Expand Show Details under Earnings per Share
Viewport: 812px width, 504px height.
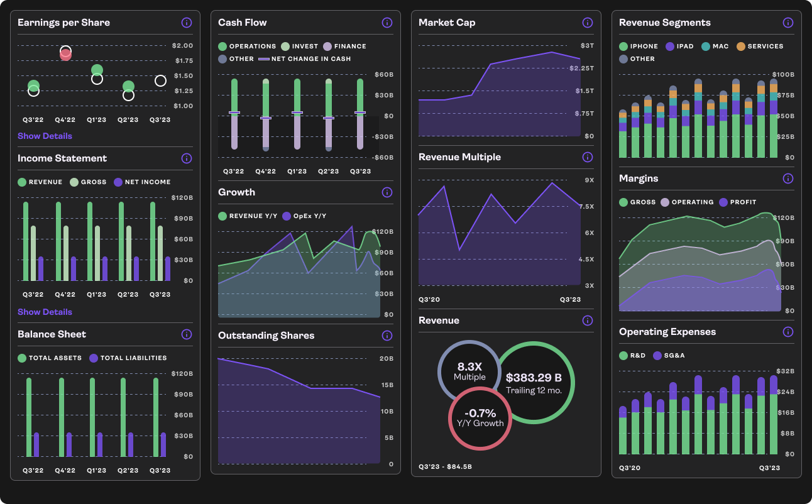(45, 136)
